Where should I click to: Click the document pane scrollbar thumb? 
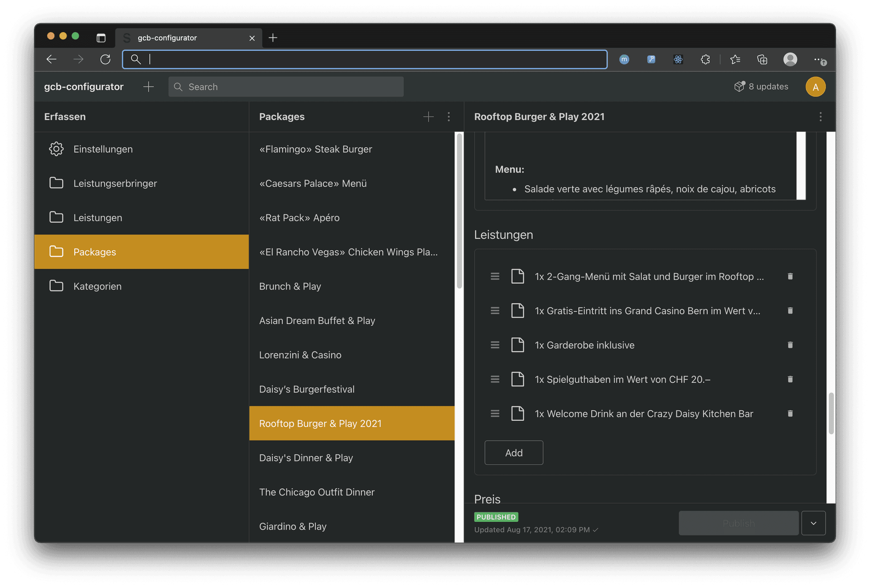(x=831, y=413)
